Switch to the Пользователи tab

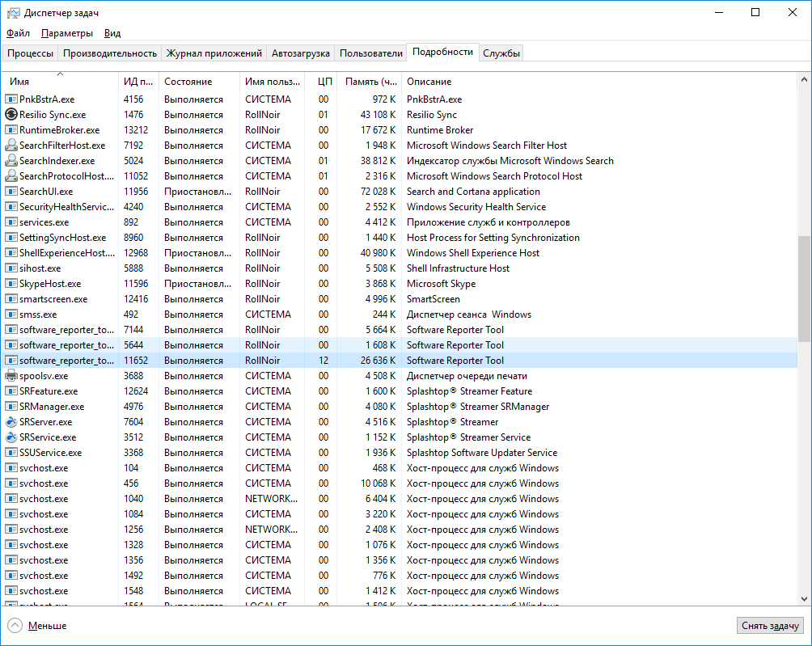click(370, 53)
